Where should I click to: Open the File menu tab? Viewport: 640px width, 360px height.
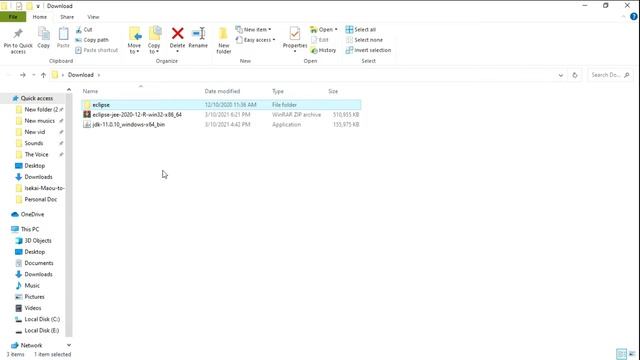tap(13, 17)
